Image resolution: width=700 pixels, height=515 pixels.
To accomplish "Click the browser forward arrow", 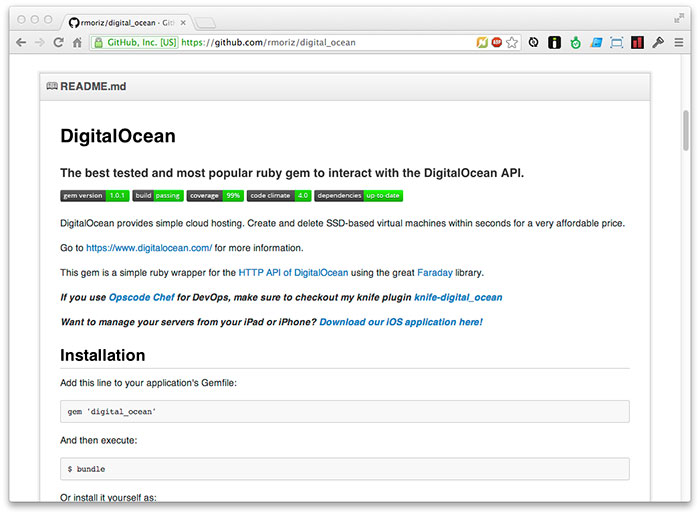I will coord(40,42).
